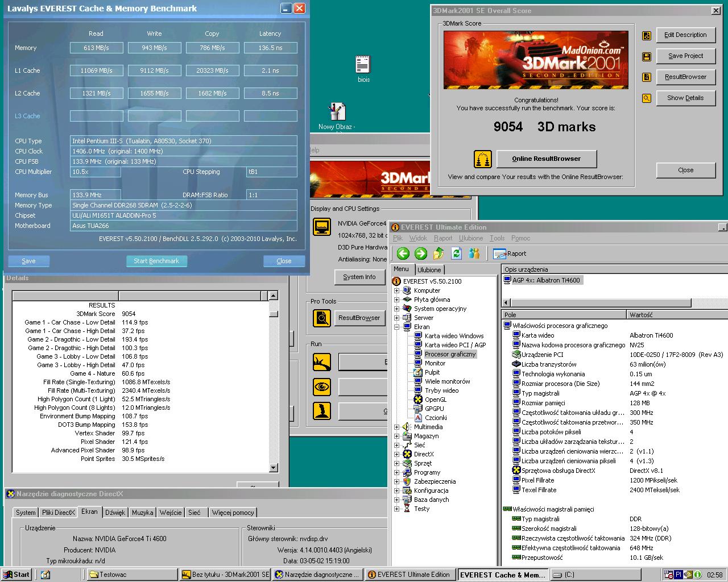Click Start Benchmark in EVEREST benchmark
728x582 pixels.
pyautogui.click(x=156, y=261)
